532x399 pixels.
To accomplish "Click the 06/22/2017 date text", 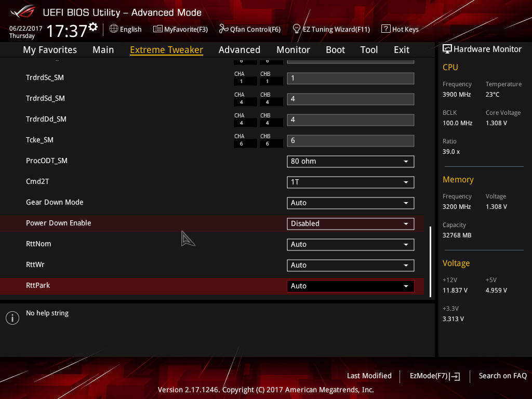I will 26,29.
